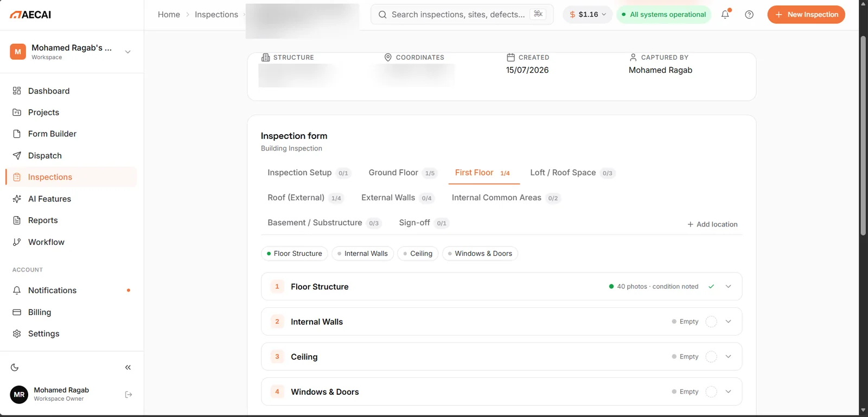Viewport: 868px width, 417px height.
Task: Click the MR user avatar
Action: click(x=19, y=395)
